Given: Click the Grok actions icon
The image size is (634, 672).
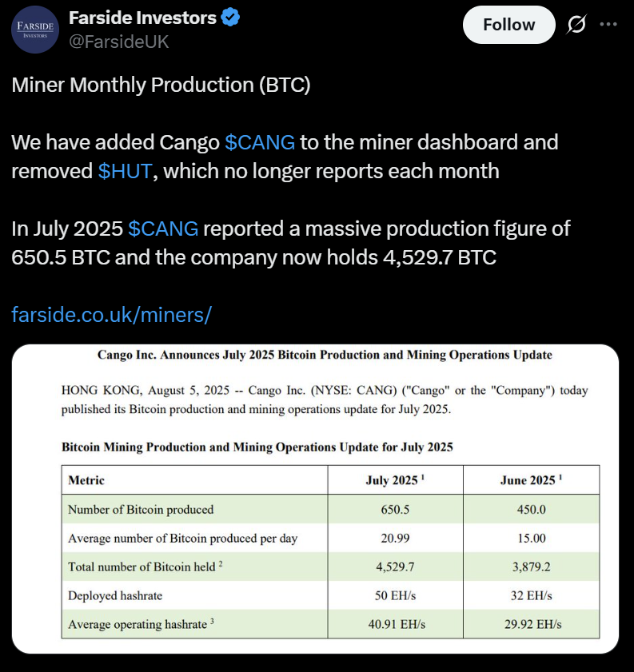Looking at the screenshot, I should click(576, 24).
